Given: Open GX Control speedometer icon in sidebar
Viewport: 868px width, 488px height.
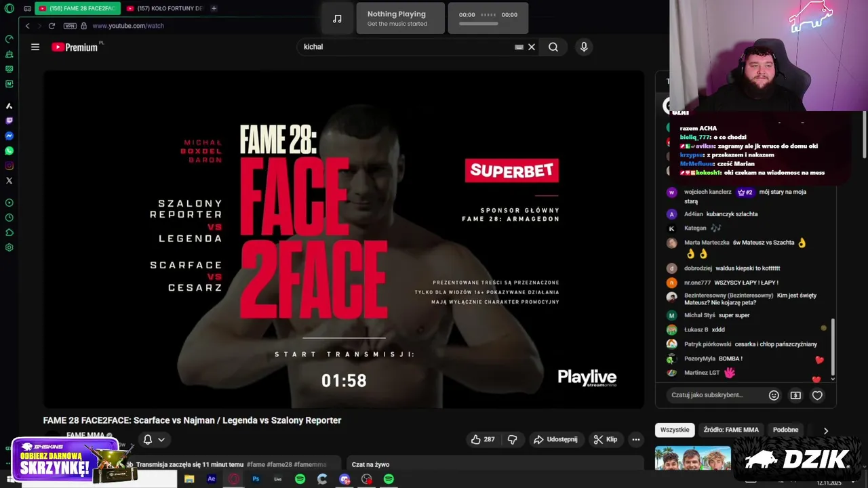Looking at the screenshot, I should (9, 39).
